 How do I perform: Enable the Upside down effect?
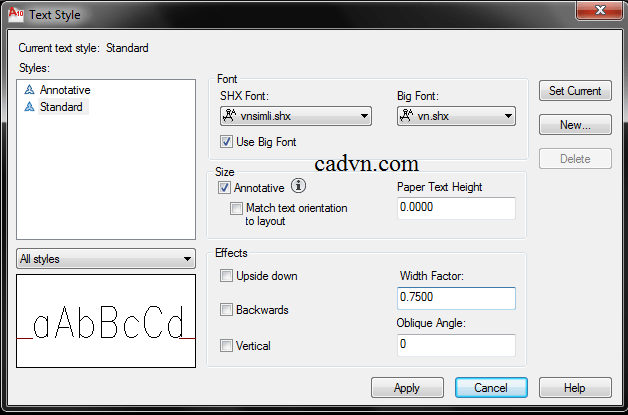(226, 276)
